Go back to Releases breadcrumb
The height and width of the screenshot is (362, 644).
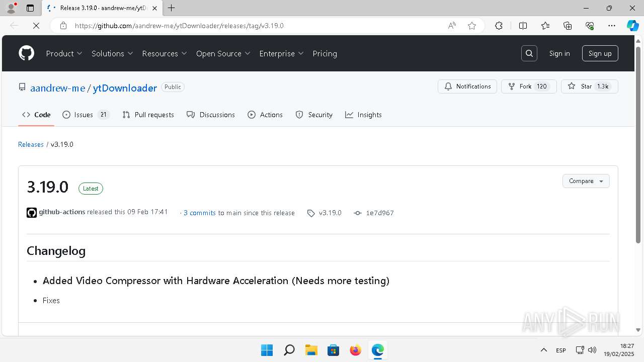pos(31,144)
